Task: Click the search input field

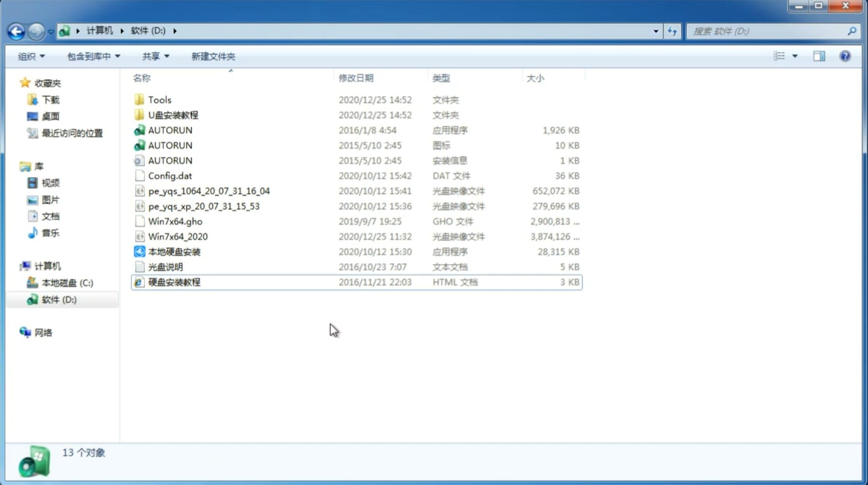Action: 769,31
